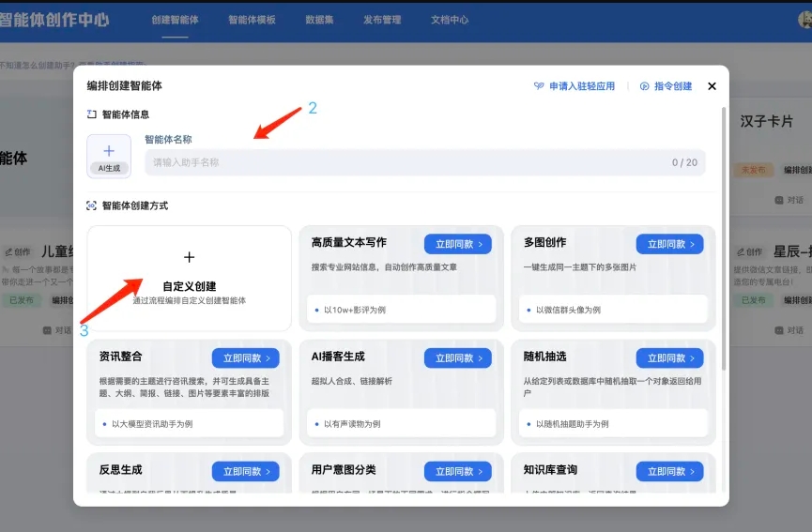Click 立即同款 for 资讯整合

pyautogui.click(x=245, y=357)
